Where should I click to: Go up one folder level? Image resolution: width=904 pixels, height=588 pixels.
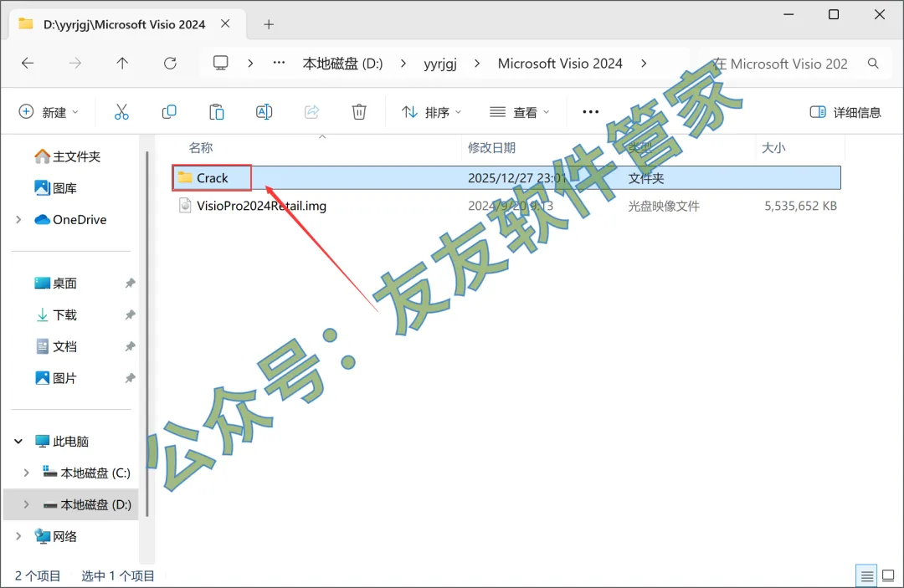(122, 64)
